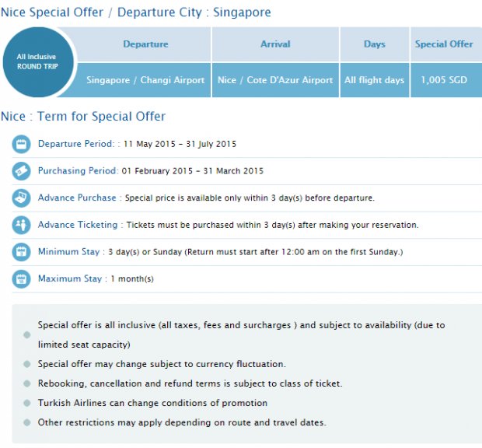Select the Special Offer column header
The image size is (482, 448).
444,44
